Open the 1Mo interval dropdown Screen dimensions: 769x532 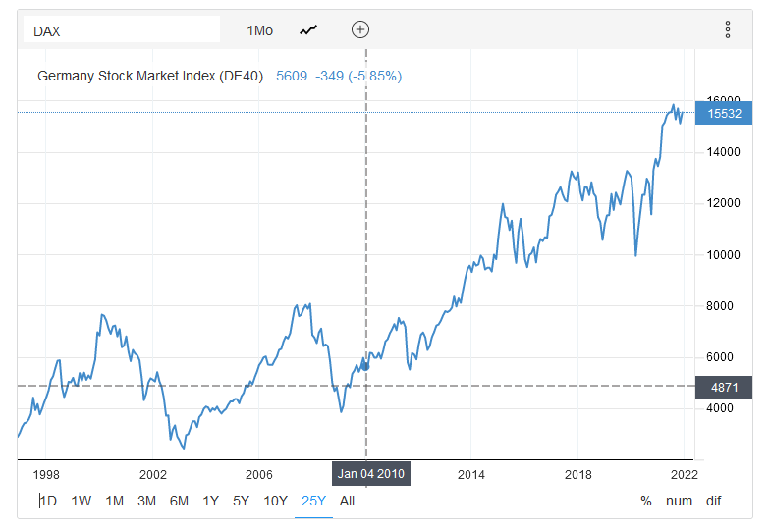pos(259,30)
